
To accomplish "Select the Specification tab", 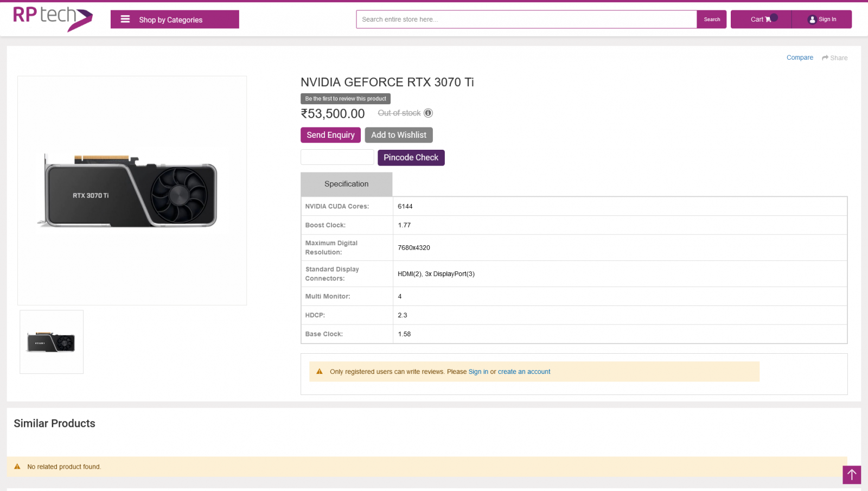I will (x=347, y=184).
